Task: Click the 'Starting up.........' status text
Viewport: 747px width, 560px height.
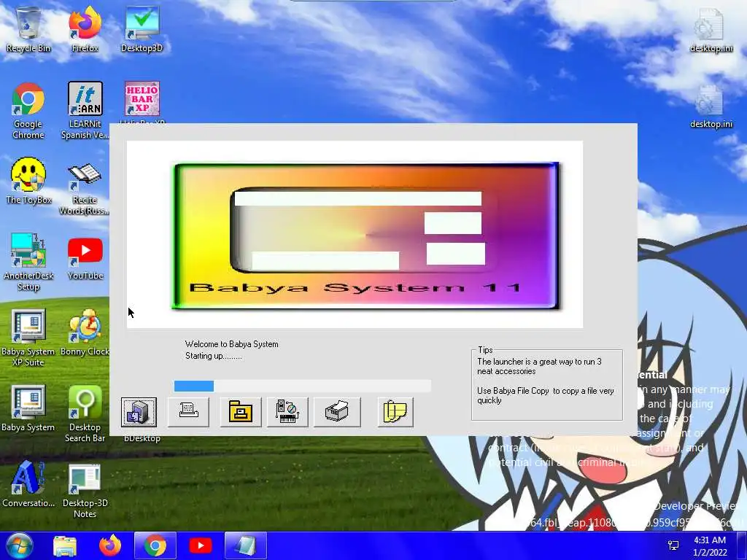Action: pos(214,356)
